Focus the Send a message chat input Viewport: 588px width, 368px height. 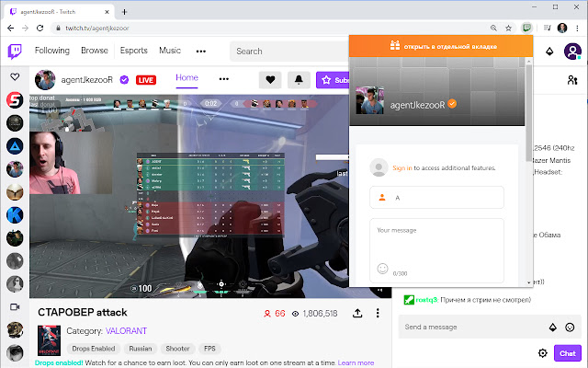(472, 328)
